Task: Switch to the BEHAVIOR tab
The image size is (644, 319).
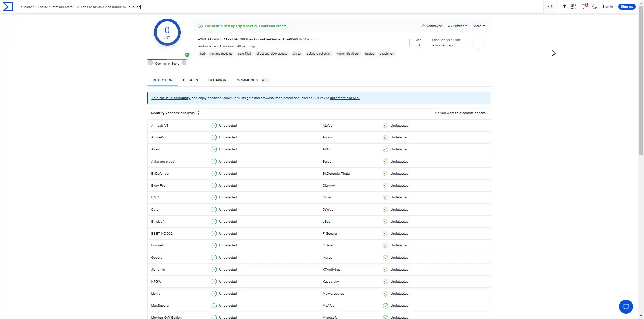Action: (217, 80)
